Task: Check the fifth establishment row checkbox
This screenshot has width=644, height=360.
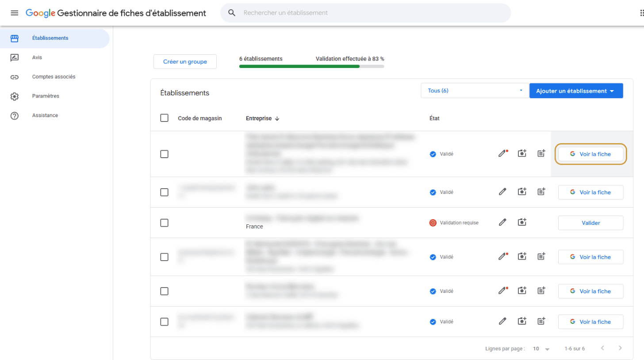Action: (x=165, y=291)
